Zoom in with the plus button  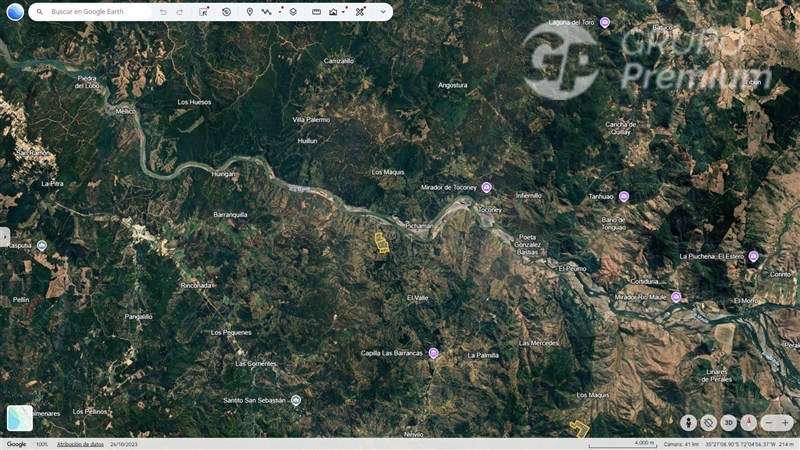[x=786, y=422]
